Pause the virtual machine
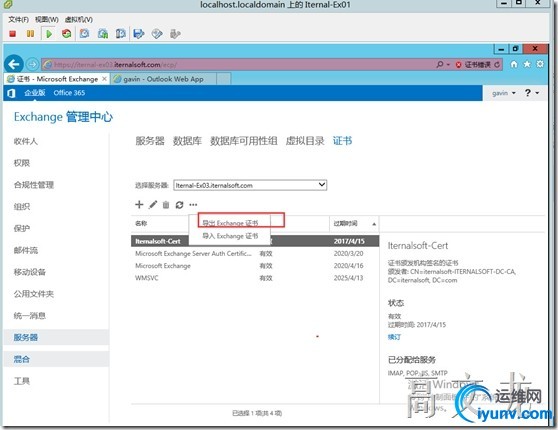This screenshot has width=558, height=430. coord(31,34)
